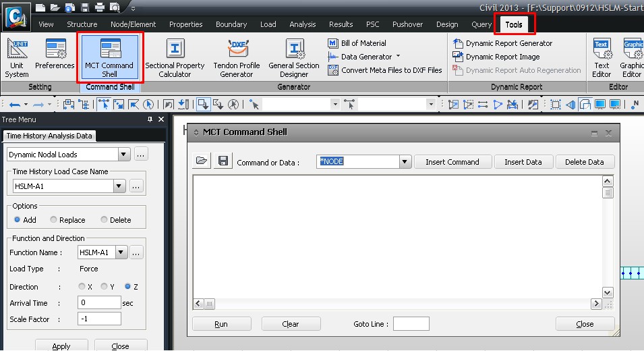Click the Goto Line input field
This screenshot has width=644, height=351.
[411, 324]
